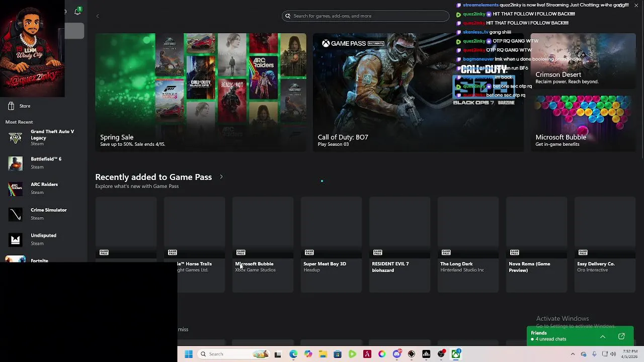Open volume control in system tray

613,354
